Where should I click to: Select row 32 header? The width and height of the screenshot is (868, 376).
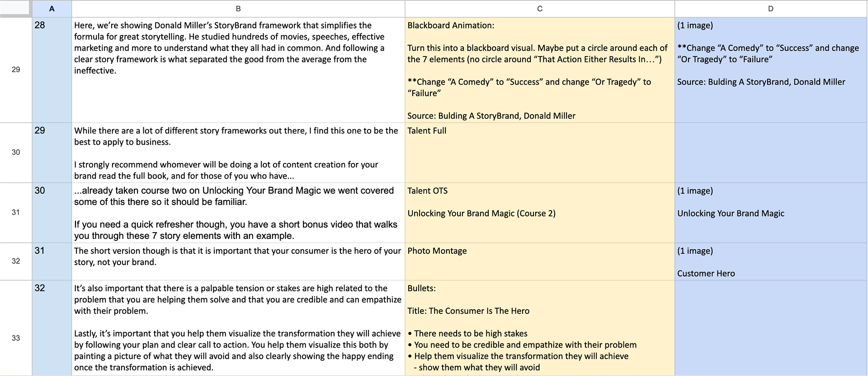point(16,261)
